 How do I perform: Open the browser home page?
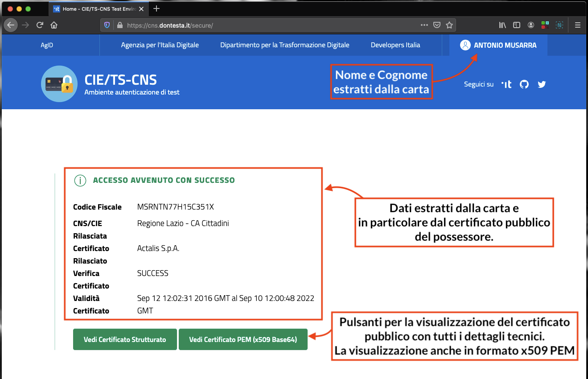coord(54,25)
